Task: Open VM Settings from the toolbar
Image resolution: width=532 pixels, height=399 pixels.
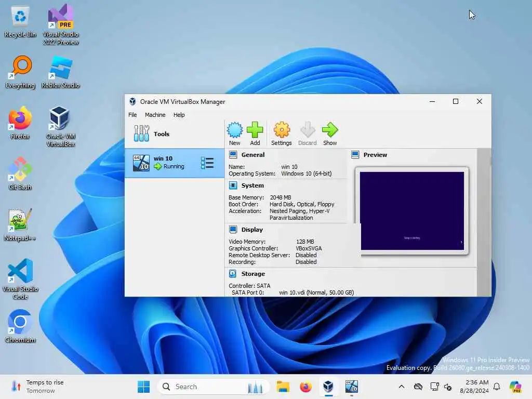Action: [281, 134]
